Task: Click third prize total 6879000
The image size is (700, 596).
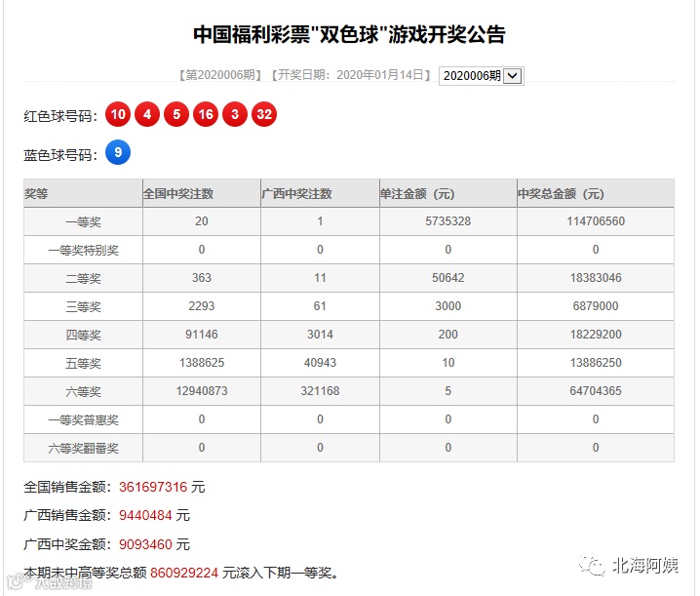Action: point(596,306)
